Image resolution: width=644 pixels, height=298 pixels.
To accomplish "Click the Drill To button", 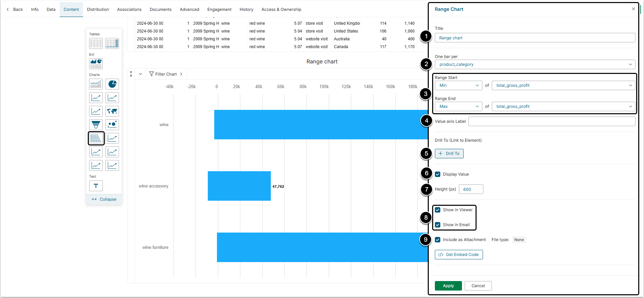I will click(x=449, y=154).
